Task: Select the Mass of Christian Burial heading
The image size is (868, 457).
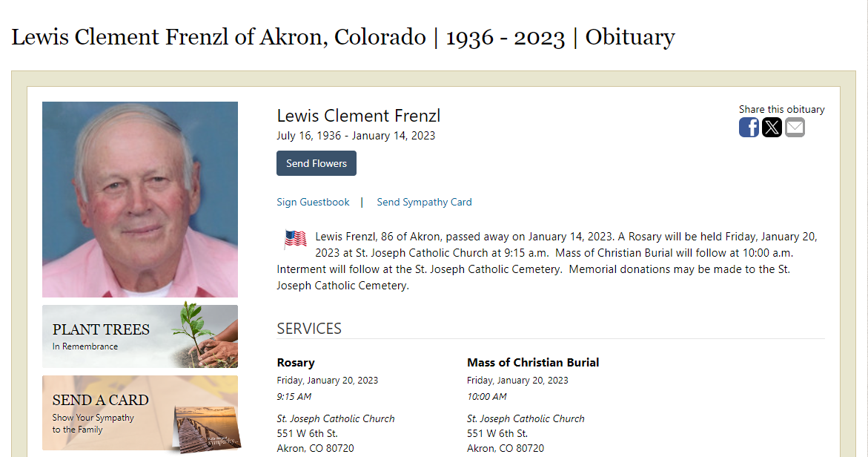Action: pos(533,363)
